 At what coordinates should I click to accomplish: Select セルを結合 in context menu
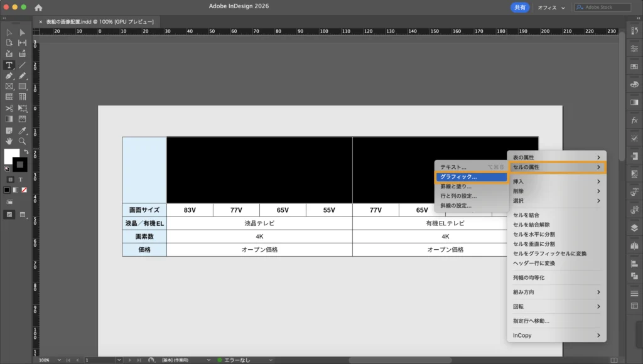click(x=526, y=215)
